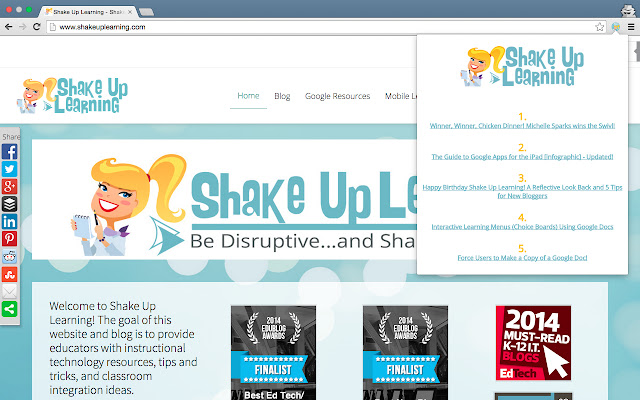Click the site header Shake Up Learning logo
This screenshot has width=640, height=400.
click(72, 95)
